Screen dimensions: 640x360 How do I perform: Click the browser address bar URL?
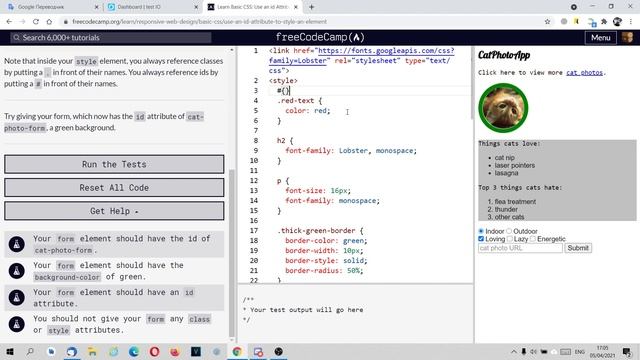(x=200, y=22)
